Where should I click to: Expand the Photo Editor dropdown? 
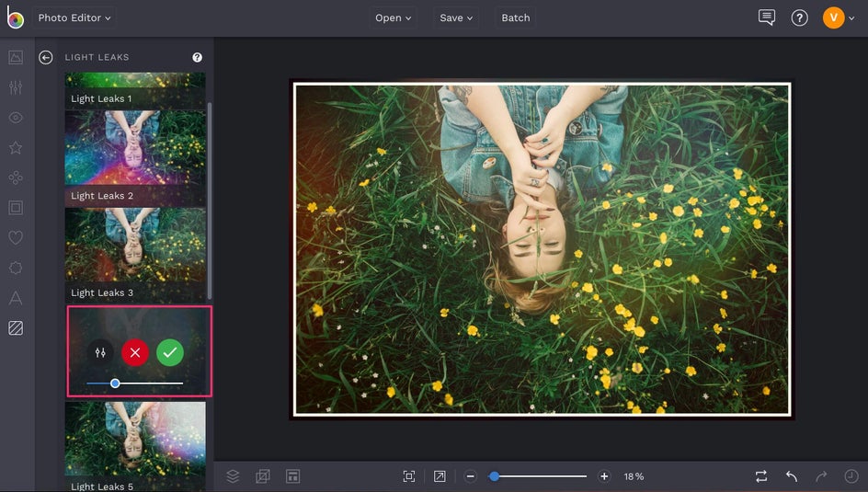click(x=74, y=17)
